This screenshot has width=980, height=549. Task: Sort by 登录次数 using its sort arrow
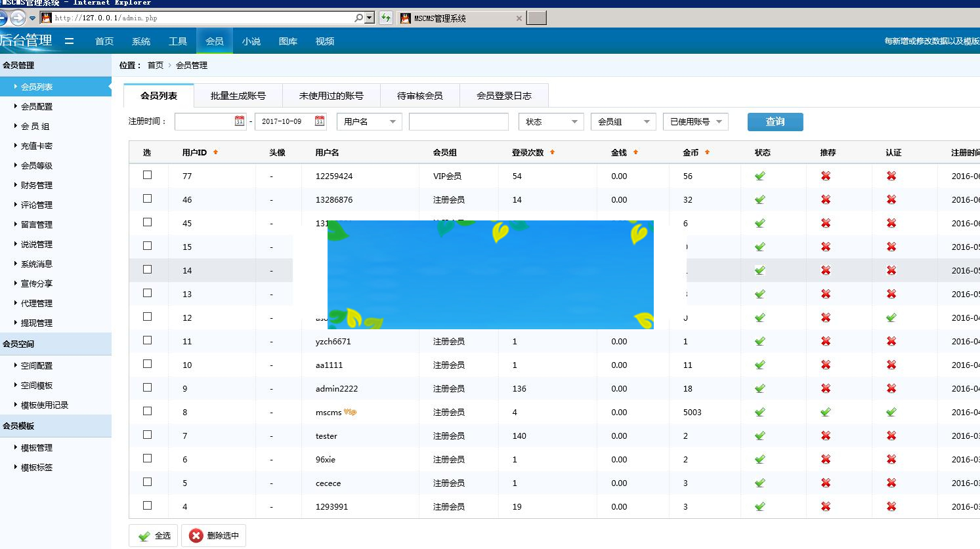552,152
